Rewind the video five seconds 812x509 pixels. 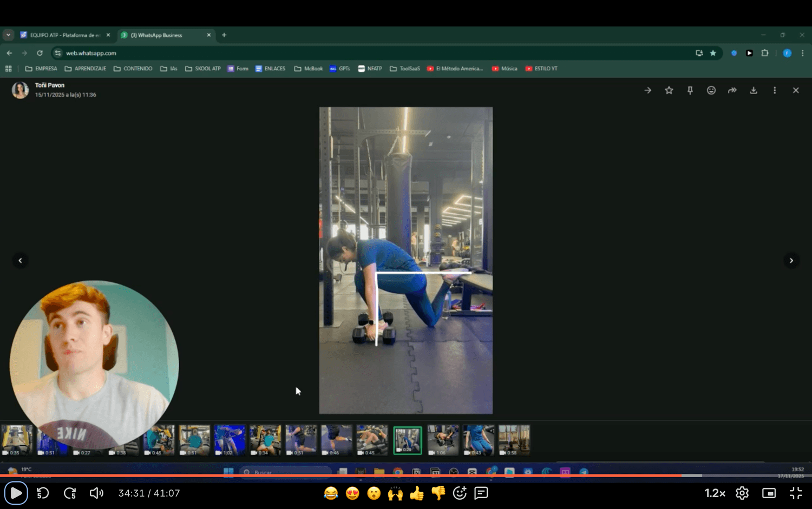pyautogui.click(x=43, y=493)
